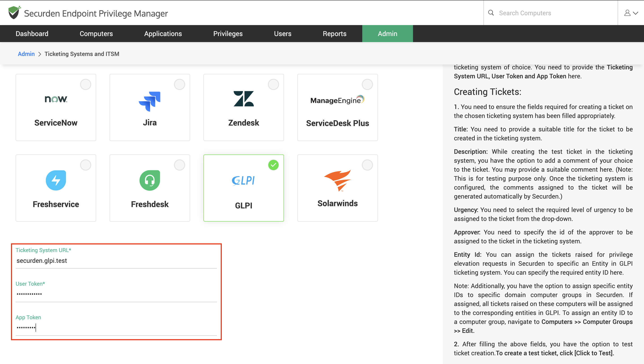The height and width of the screenshot is (364, 644).
Task: Click the checked GLPI selection mark
Action: 273,165
